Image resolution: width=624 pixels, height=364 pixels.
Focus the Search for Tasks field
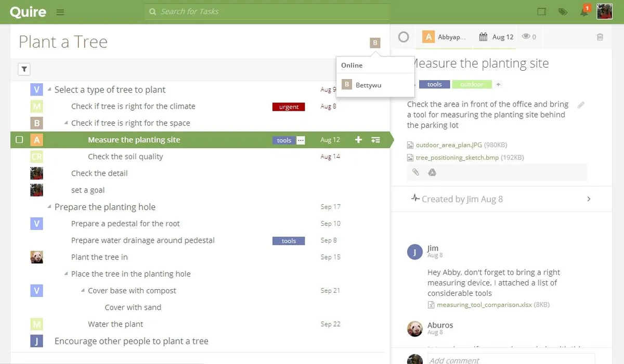click(267, 11)
